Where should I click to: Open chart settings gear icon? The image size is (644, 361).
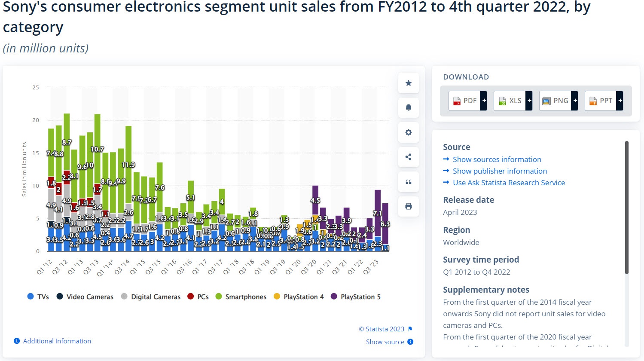409,132
